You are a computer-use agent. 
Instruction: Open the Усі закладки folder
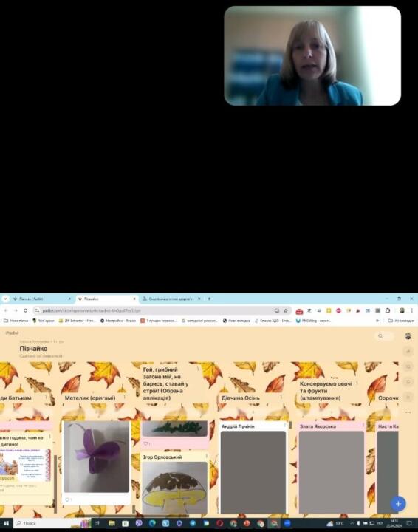pos(401,320)
